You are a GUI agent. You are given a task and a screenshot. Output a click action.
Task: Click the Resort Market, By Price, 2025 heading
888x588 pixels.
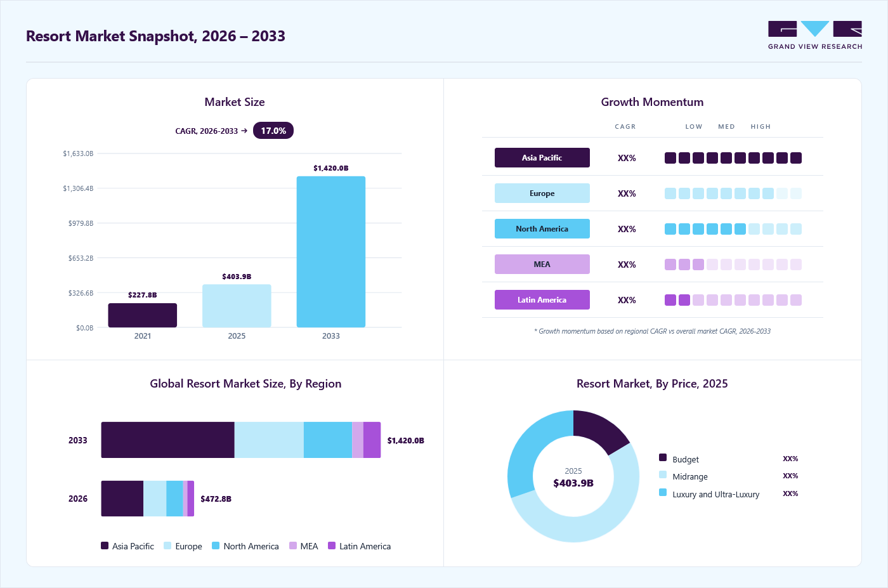[x=652, y=384]
